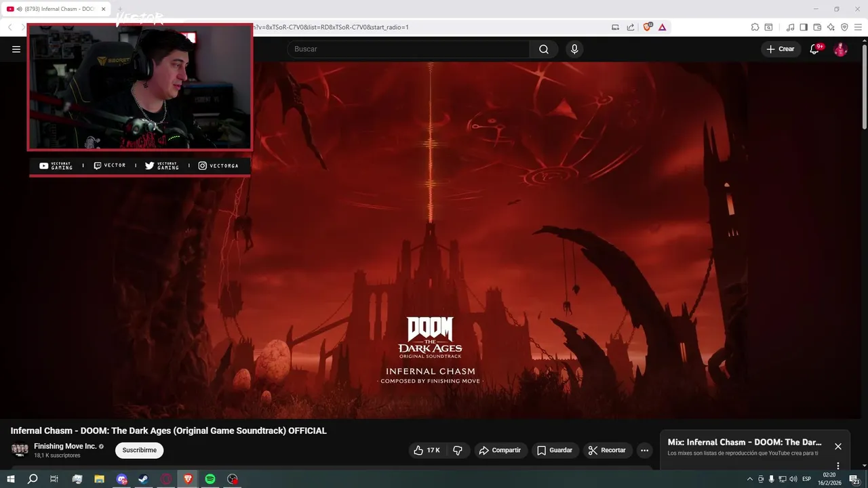Click the Suscribirme button
The height and width of the screenshot is (488, 868).
pos(139,450)
